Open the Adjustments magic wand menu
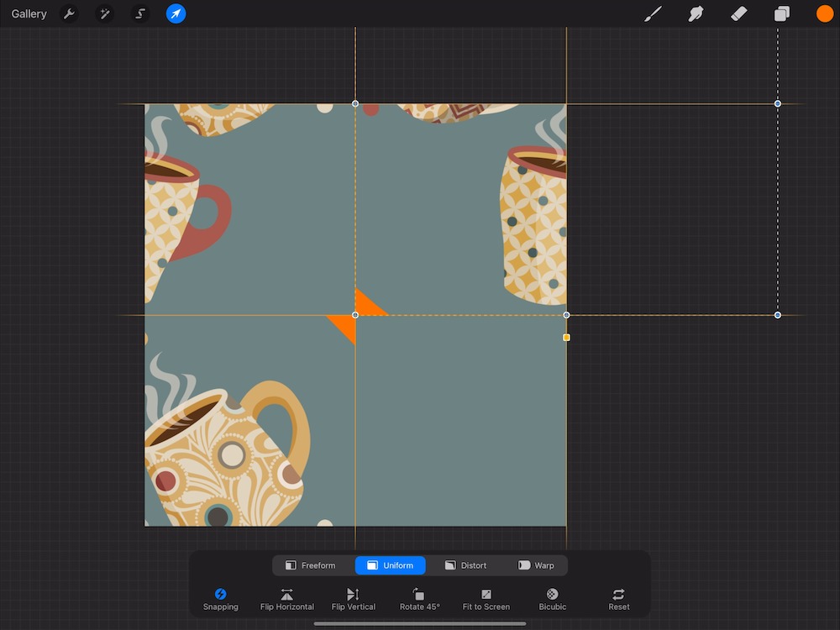The height and width of the screenshot is (630, 840). point(105,14)
